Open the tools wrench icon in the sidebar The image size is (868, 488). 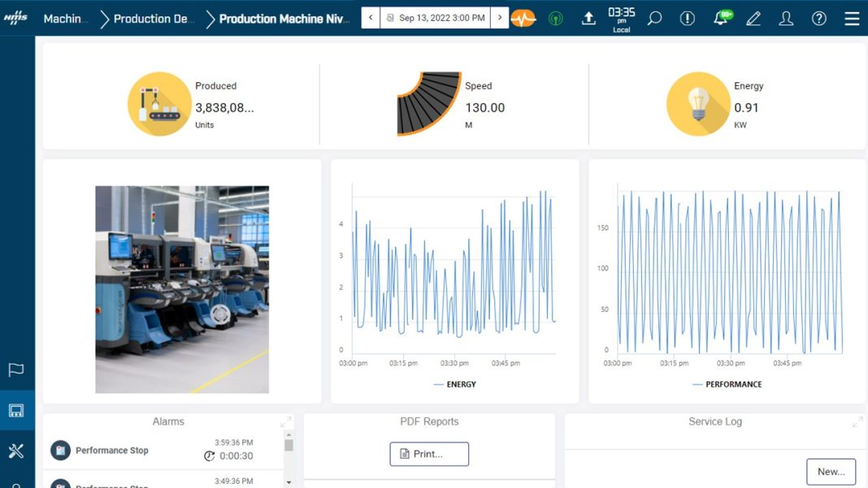click(15, 451)
